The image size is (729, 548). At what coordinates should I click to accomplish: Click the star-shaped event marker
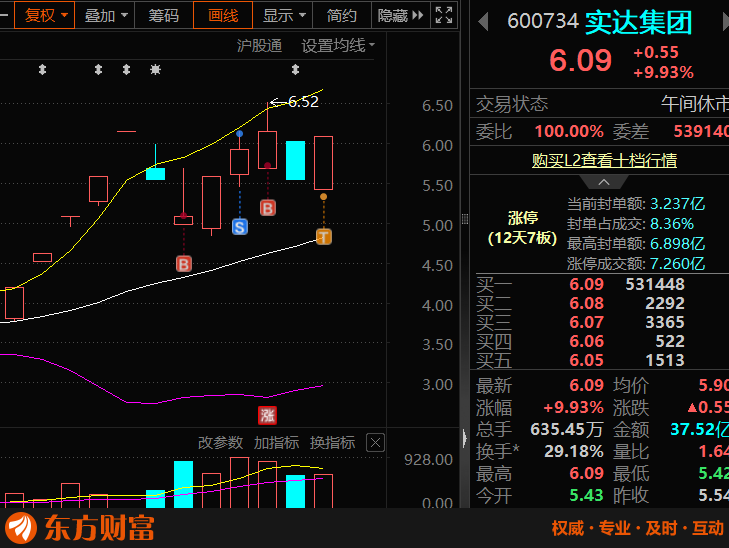coord(155,70)
